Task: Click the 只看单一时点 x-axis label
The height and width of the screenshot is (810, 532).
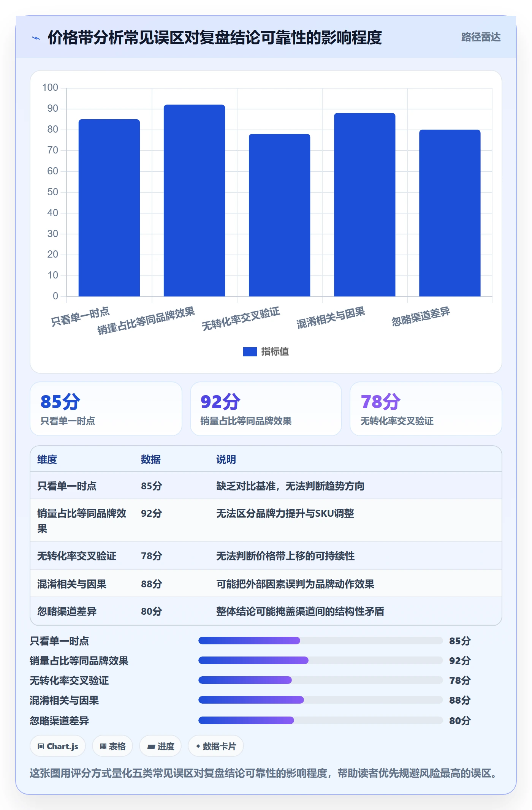Action: coord(80,317)
